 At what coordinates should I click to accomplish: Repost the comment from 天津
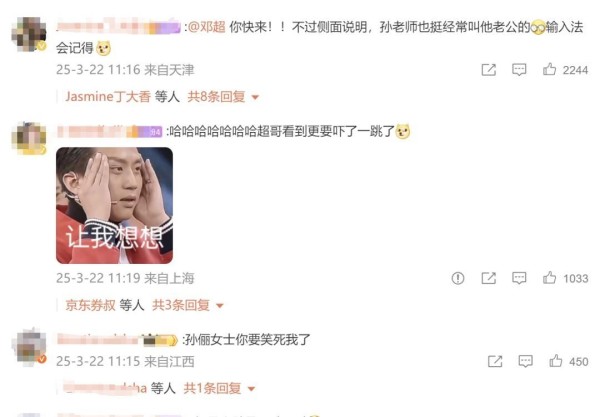489,70
